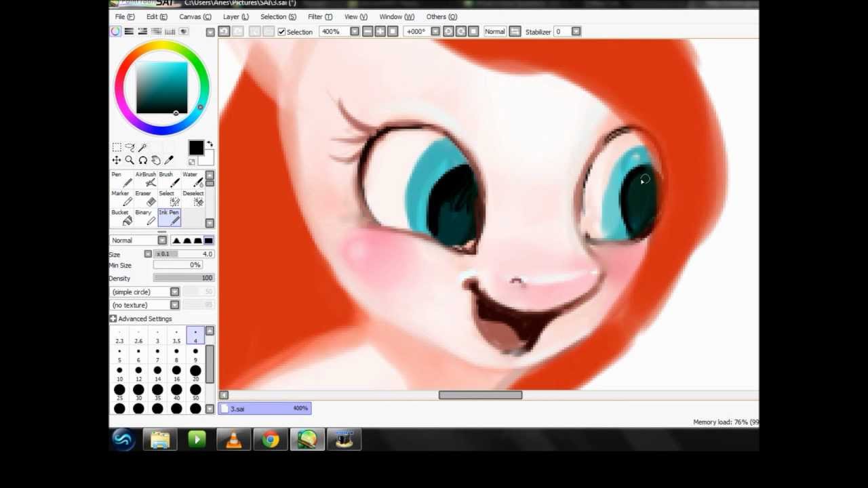Open the Edit menu

[x=157, y=16]
